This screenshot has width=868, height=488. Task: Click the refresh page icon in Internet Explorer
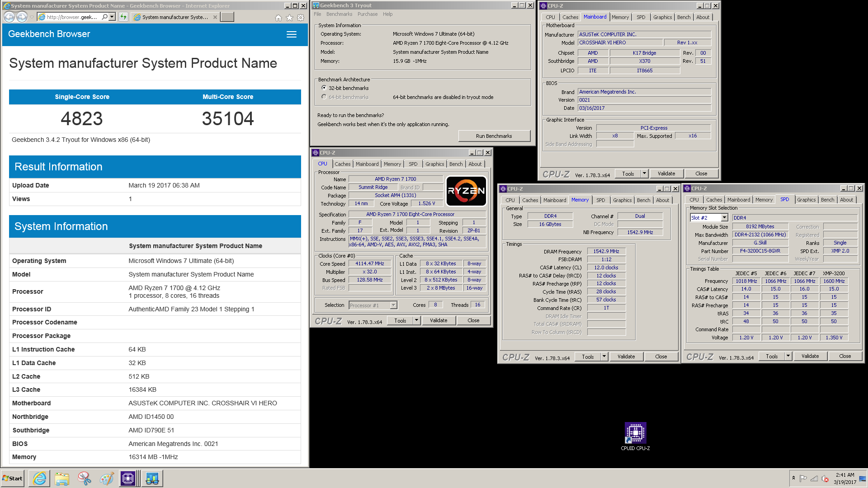[123, 17]
